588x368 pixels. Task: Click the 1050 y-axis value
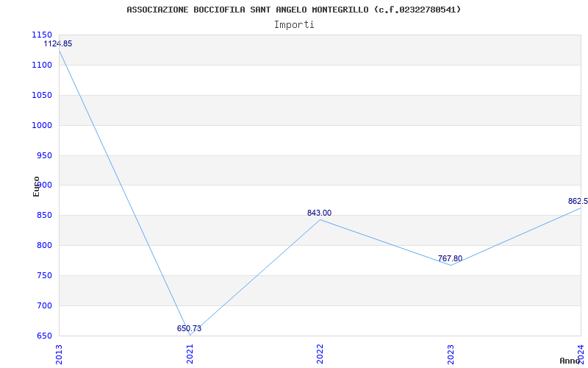[x=42, y=95]
